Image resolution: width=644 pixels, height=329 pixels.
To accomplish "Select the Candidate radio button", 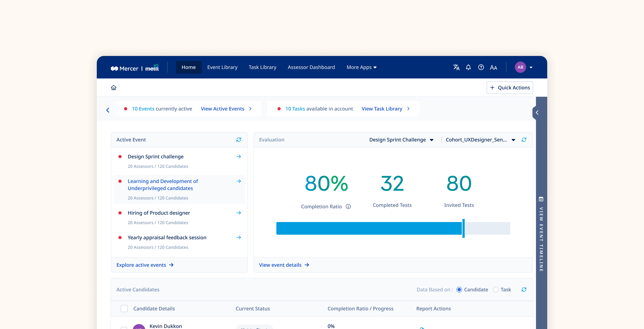I will [x=459, y=289].
